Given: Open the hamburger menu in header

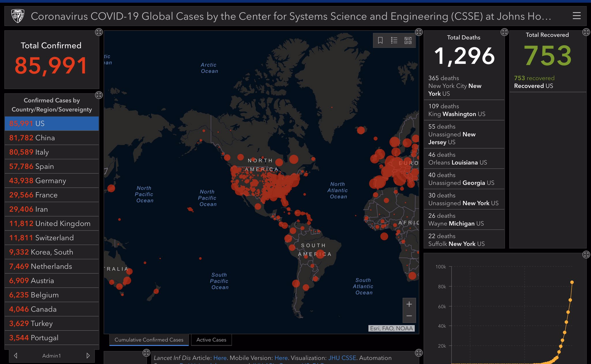Looking at the screenshot, I should coord(577,16).
